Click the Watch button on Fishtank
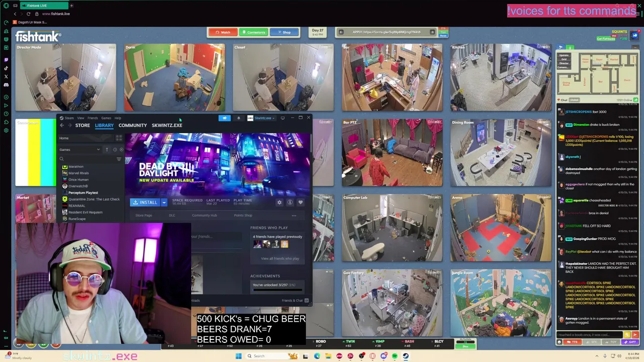 pos(223,32)
